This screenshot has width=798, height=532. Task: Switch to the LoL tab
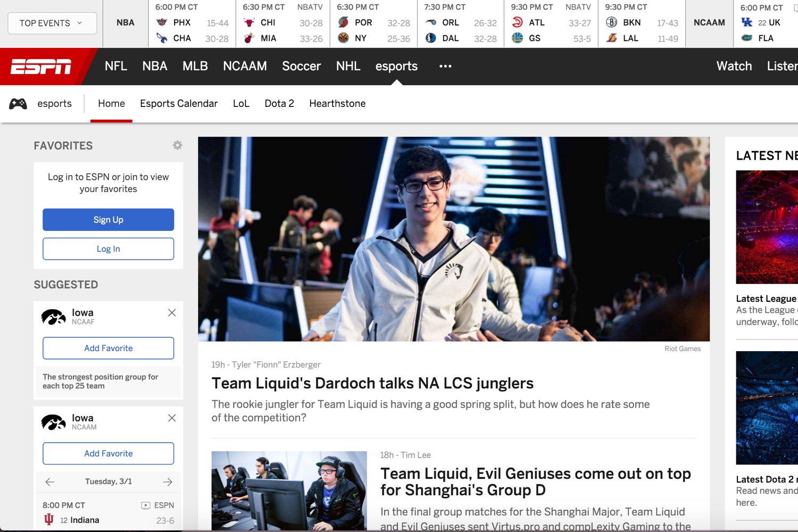(241, 104)
